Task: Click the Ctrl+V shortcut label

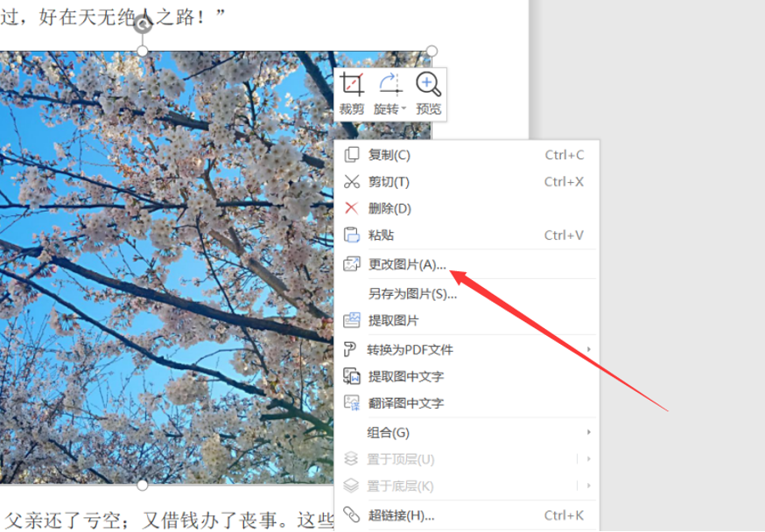Action: click(x=564, y=235)
